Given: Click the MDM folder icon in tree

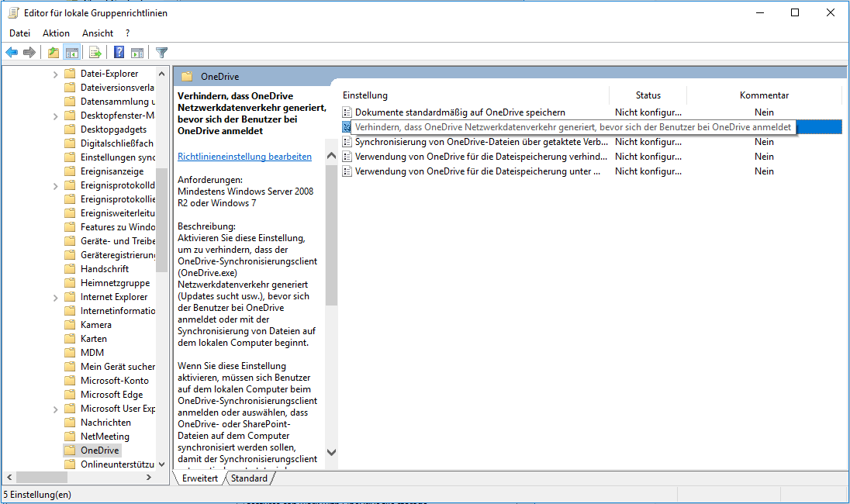Looking at the screenshot, I should [69, 353].
